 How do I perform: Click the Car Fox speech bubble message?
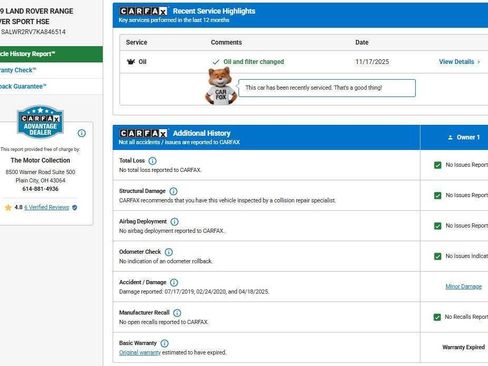click(x=327, y=88)
